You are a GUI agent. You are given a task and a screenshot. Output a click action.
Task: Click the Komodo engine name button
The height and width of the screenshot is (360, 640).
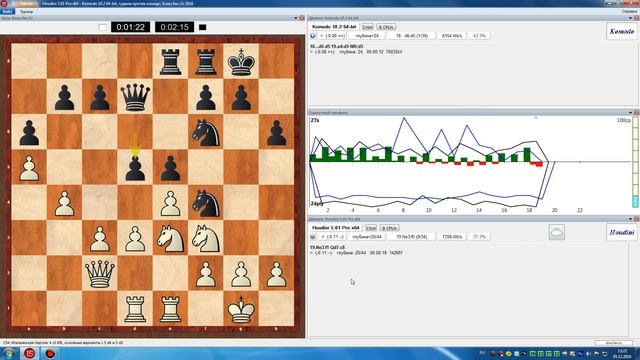(333, 27)
